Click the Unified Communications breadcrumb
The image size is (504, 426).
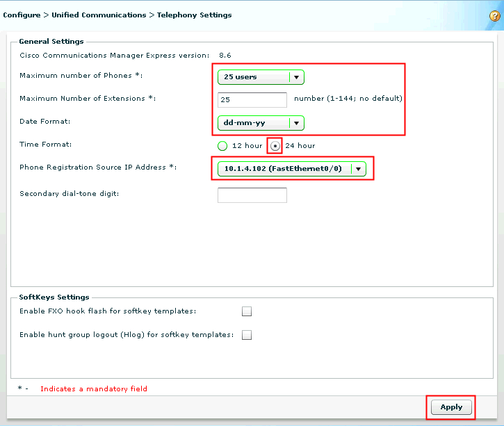pyautogui.click(x=99, y=15)
